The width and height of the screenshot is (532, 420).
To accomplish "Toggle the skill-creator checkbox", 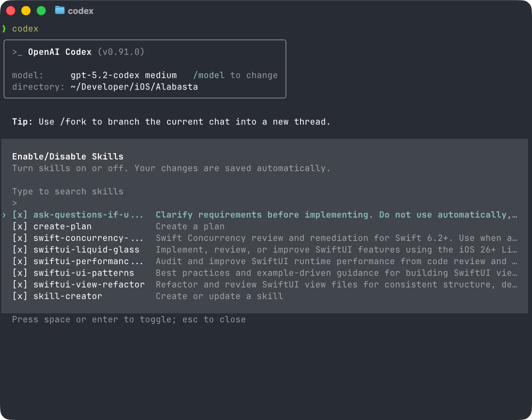I will click(x=20, y=296).
